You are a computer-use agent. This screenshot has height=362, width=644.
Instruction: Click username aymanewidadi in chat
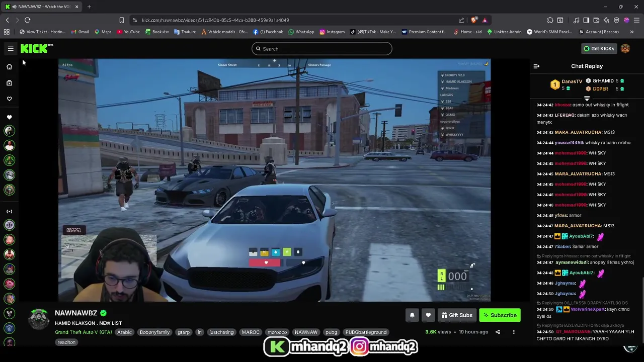click(x=571, y=263)
